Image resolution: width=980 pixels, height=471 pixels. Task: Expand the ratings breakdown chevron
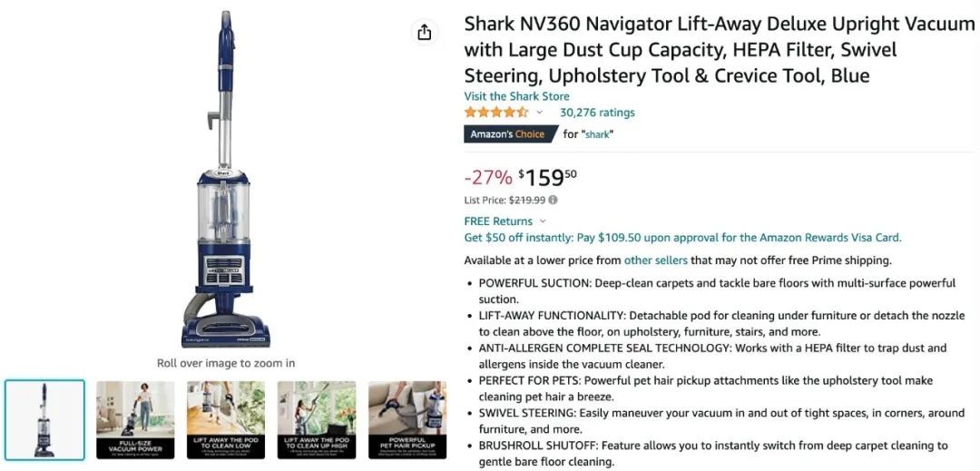tap(540, 113)
